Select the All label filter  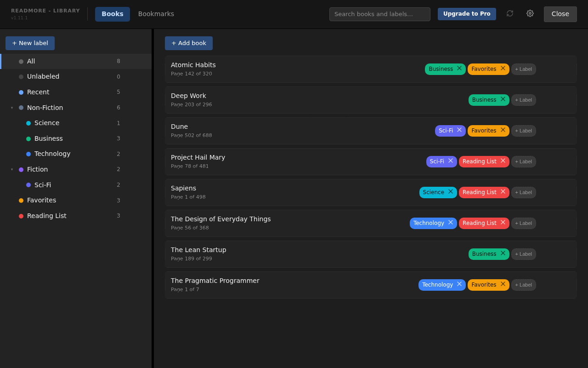(76, 61)
